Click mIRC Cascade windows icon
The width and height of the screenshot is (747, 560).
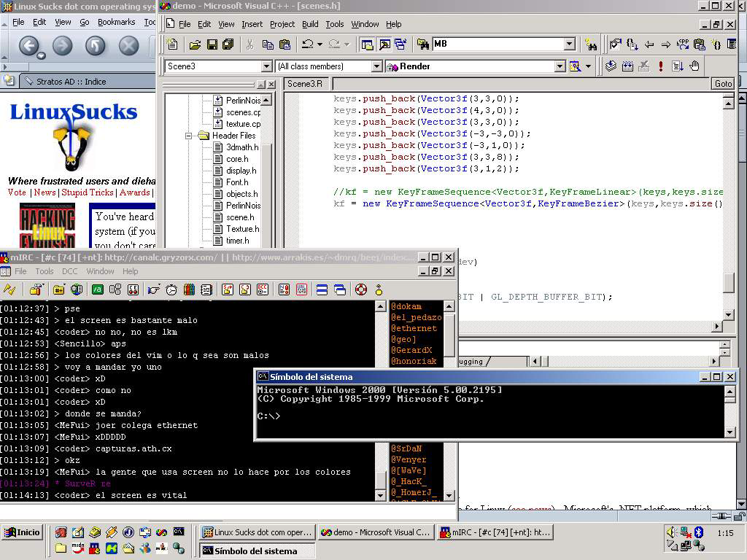340,289
